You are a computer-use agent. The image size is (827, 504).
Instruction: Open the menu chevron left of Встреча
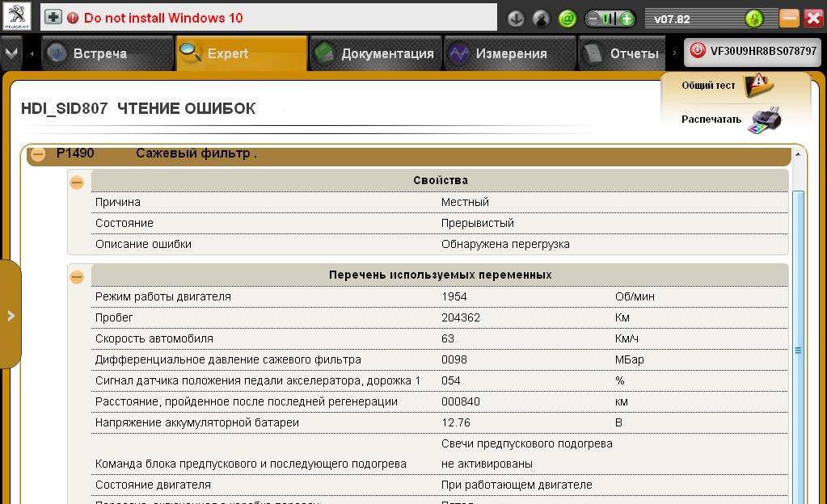[11, 53]
